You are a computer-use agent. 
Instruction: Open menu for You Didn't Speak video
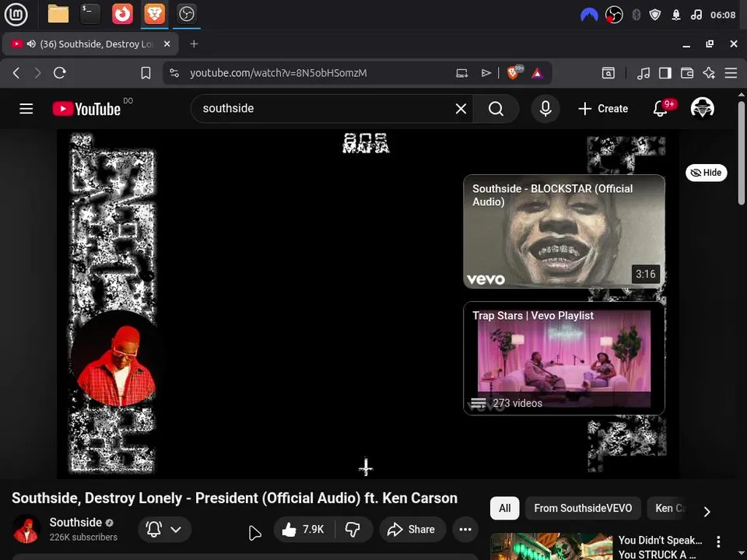point(718,541)
